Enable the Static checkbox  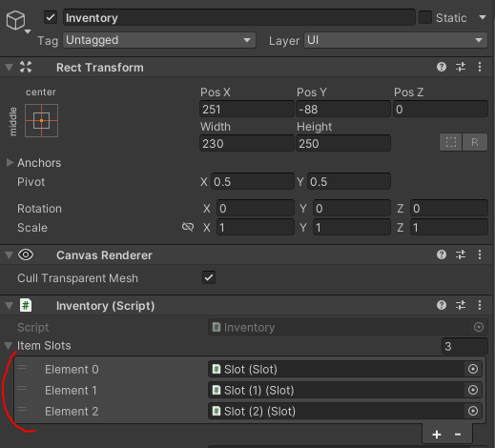425,17
